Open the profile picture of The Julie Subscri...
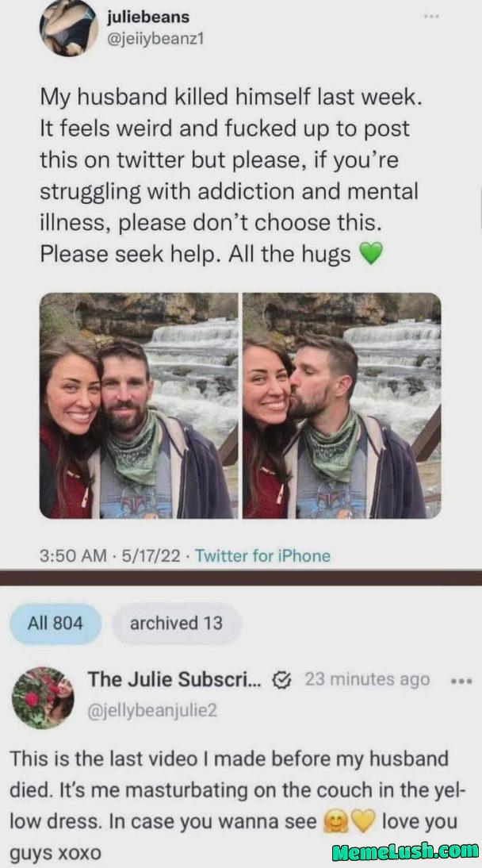This screenshot has width=482, height=868. [x=43, y=697]
